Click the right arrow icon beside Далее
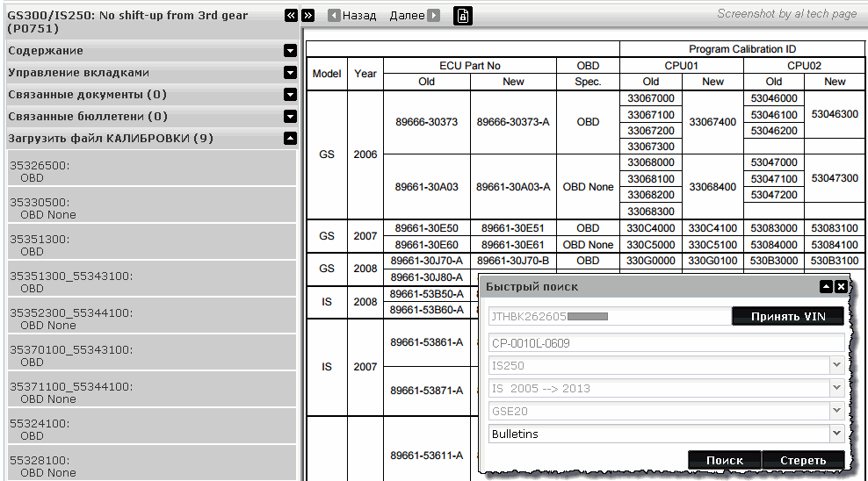The image size is (868, 481). [433, 16]
